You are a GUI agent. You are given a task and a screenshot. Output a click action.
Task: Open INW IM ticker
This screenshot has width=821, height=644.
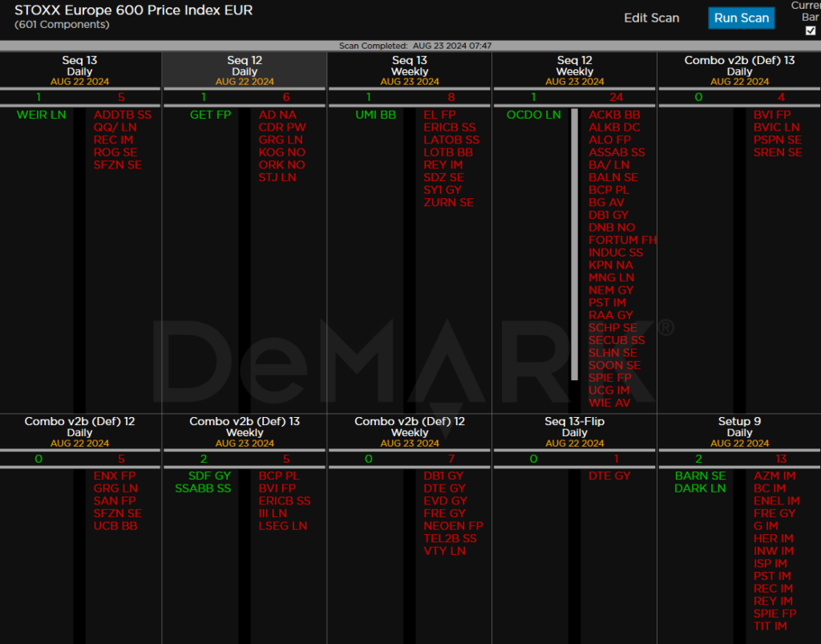[774, 551]
